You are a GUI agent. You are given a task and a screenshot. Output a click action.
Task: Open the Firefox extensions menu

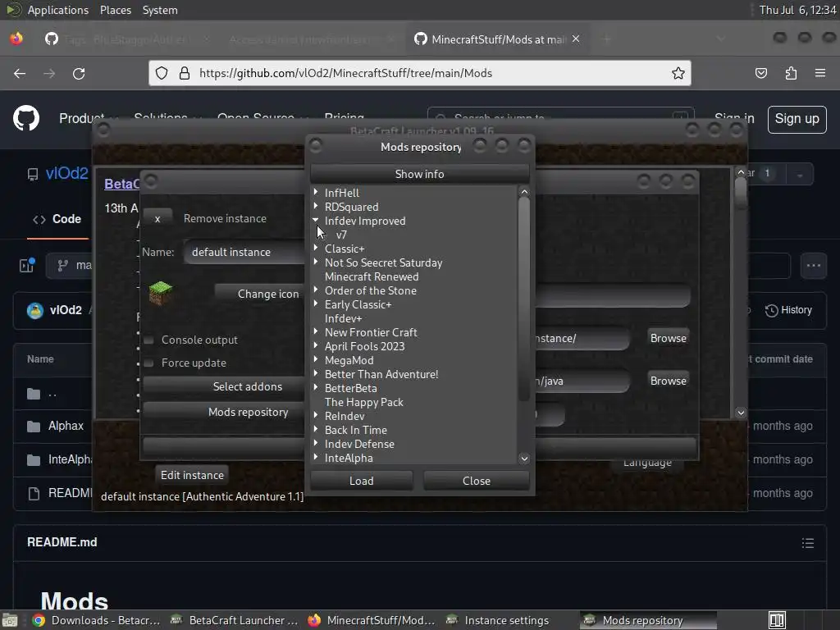[x=791, y=73]
